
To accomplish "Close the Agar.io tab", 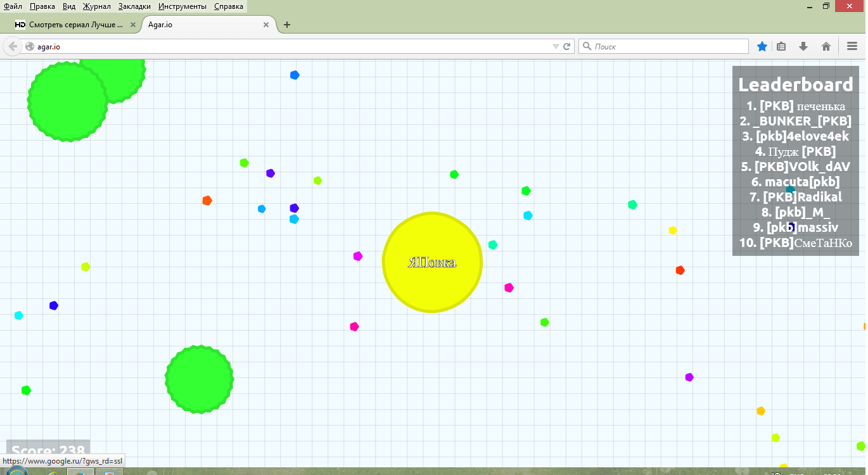I will pyautogui.click(x=266, y=25).
